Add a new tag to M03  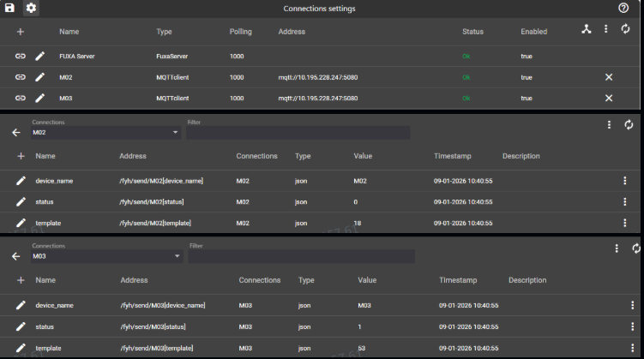21,280
